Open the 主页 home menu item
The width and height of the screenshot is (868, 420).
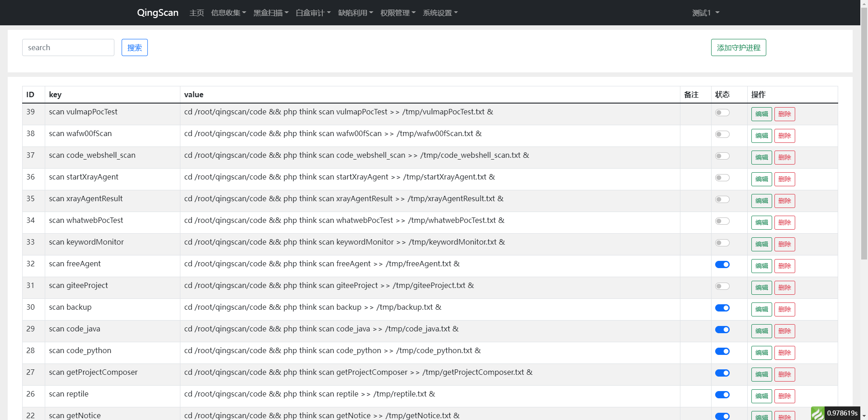click(197, 13)
